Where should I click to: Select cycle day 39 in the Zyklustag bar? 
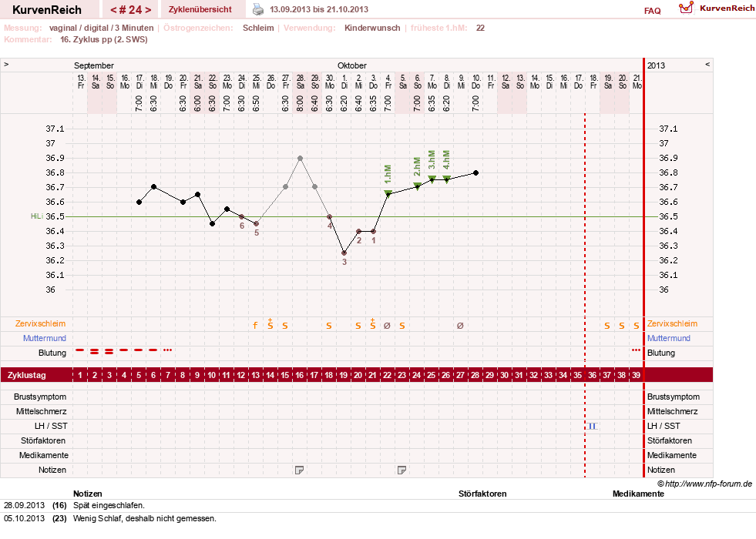click(x=636, y=375)
